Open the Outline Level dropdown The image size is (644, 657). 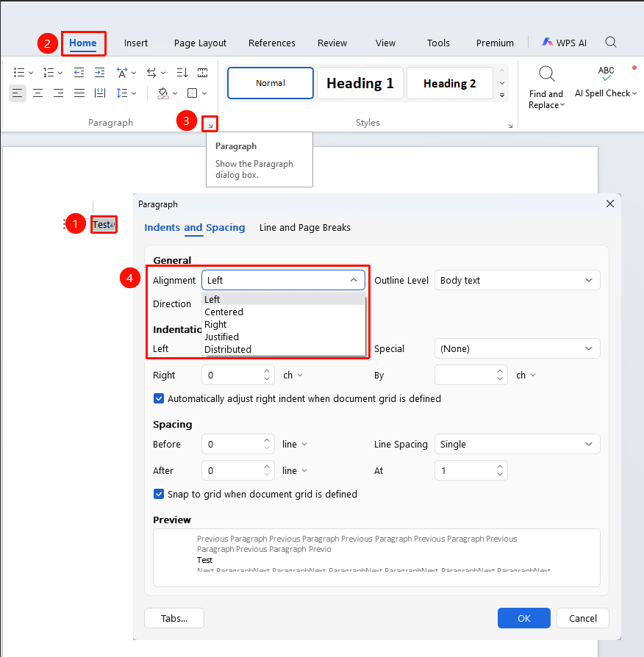(517, 280)
